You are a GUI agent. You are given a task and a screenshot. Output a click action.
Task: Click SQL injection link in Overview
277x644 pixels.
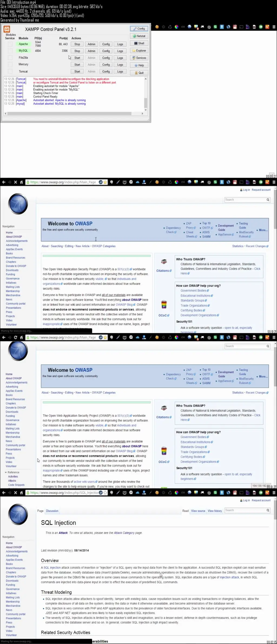click(x=52, y=568)
